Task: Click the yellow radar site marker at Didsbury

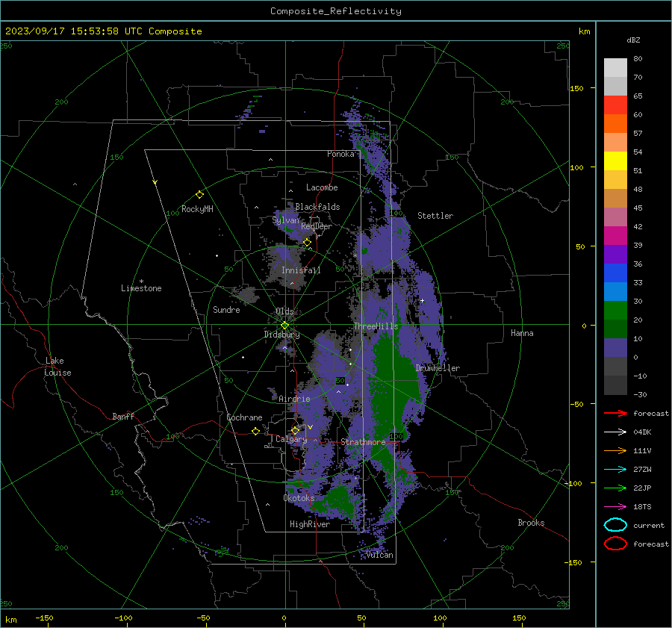Action: pyautogui.click(x=285, y=325)
